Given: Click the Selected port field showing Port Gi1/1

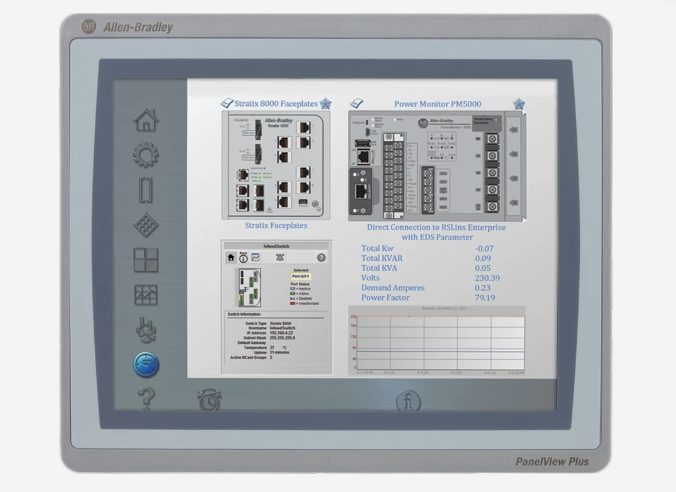Looking at the screenshot, I should [300, 276].
